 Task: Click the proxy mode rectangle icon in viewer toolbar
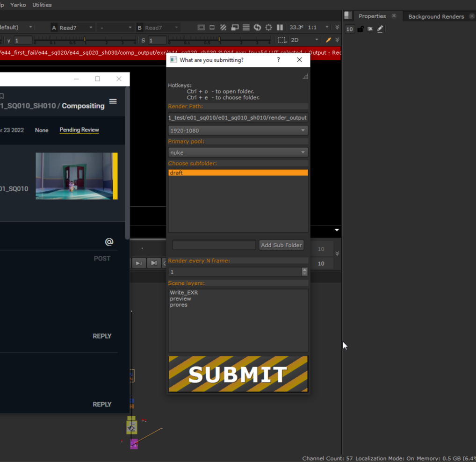[x=212, y=28]
